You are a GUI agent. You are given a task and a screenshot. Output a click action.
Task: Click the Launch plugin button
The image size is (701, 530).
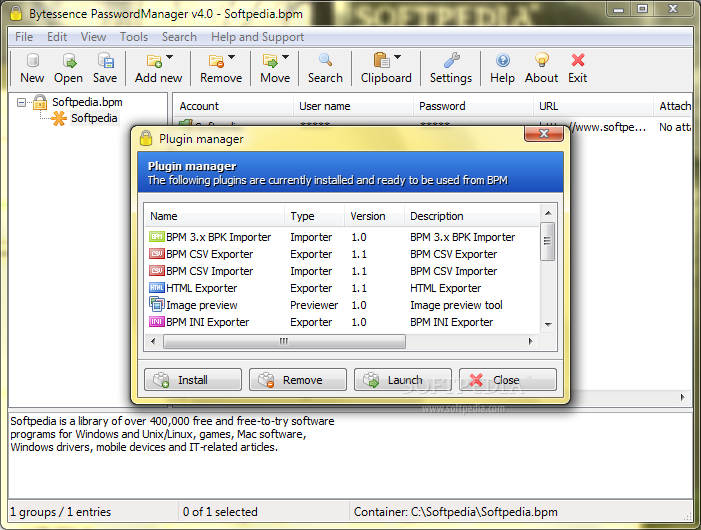(x=403, y=380)
